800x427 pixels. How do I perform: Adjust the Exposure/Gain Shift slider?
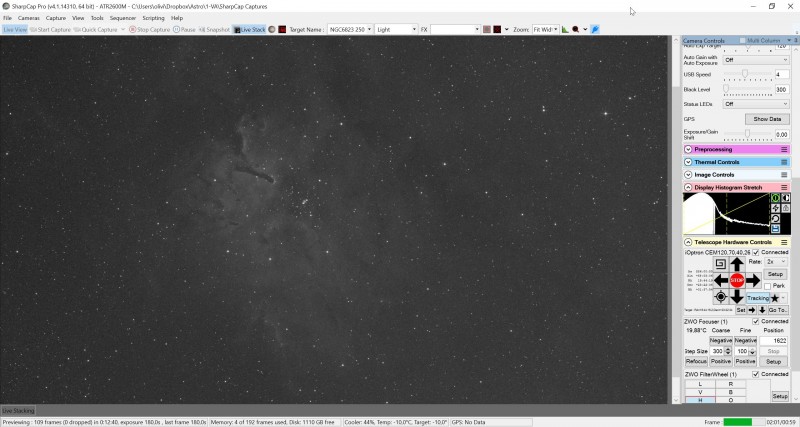(747, 134)
